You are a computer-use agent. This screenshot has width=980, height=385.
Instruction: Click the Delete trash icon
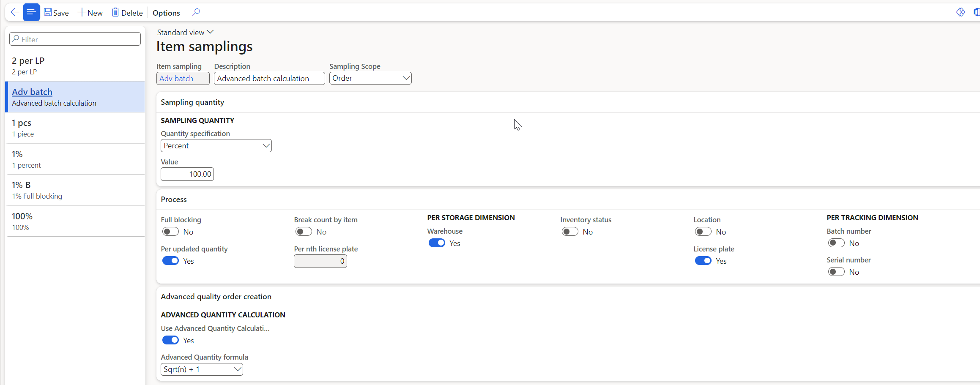click(115, 12)
